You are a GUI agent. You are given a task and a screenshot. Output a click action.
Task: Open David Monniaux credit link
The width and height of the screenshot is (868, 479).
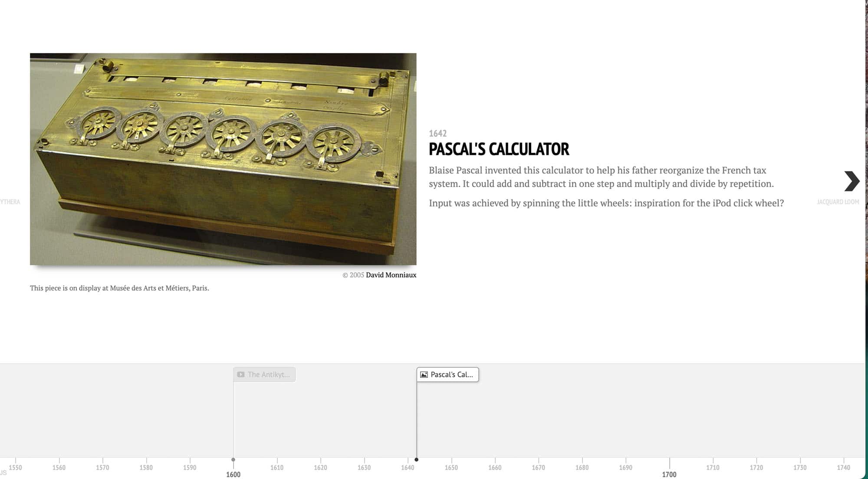coord(391,275)
